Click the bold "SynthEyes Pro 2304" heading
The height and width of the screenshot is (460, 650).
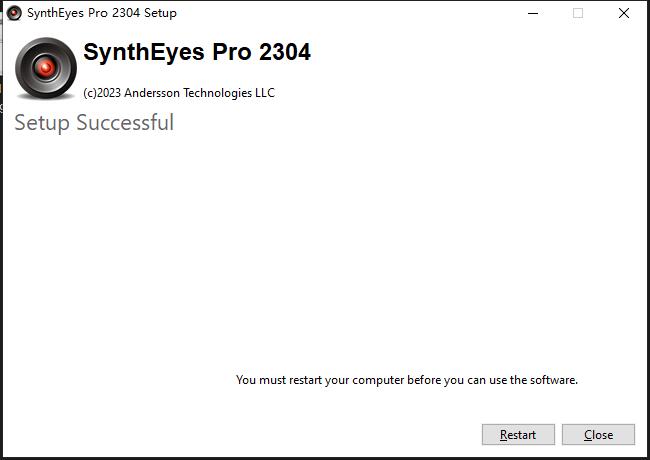(x=197, y=52)
